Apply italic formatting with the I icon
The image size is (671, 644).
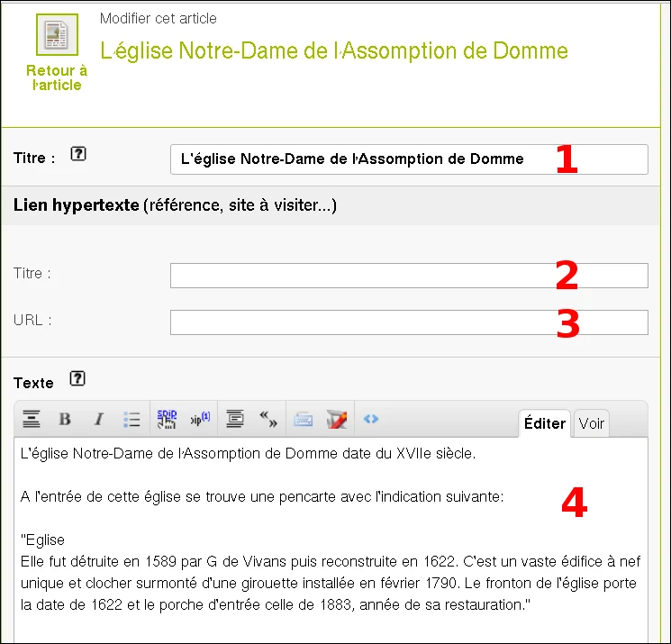pos(99,419)
